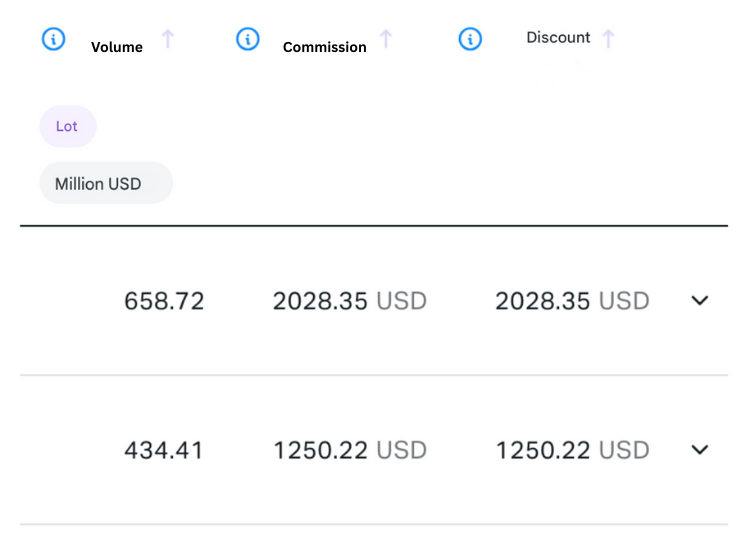
Task: Click the Commission column header
Action: pos(324,47)
